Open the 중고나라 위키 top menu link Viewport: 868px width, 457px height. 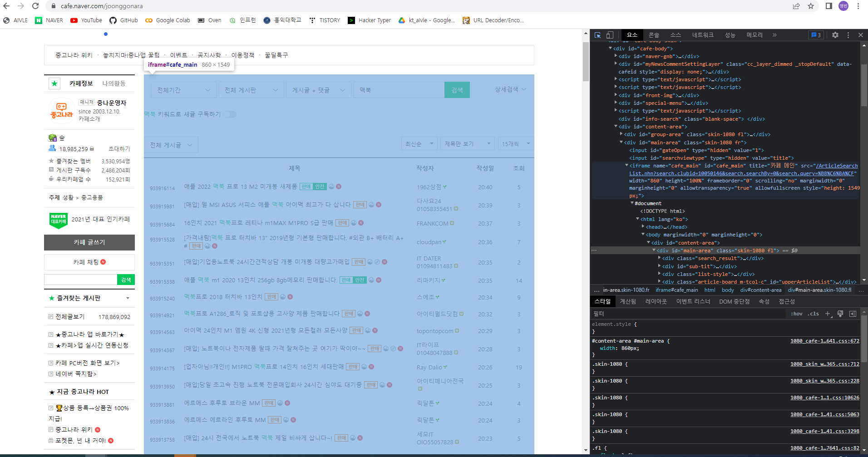click(74, 55)
